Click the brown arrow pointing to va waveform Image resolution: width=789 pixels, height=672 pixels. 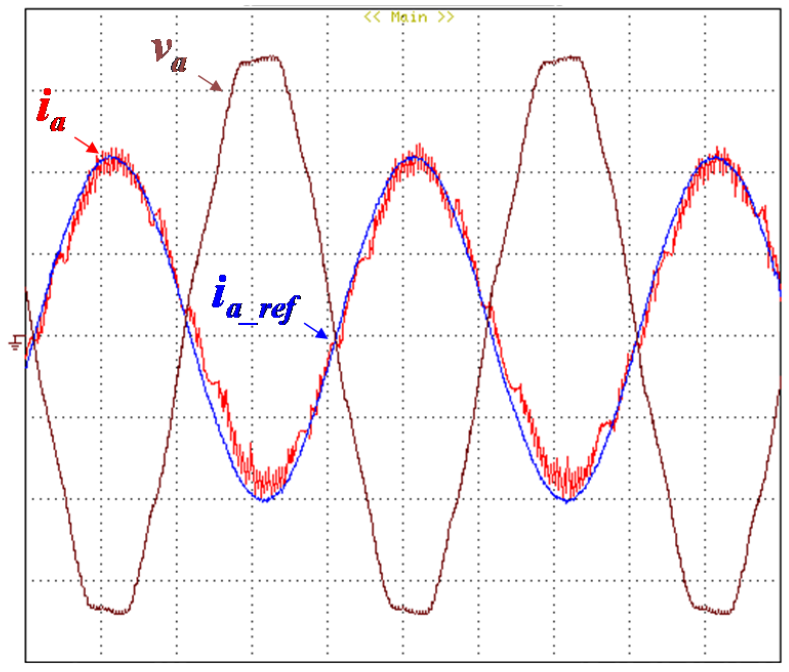pyautogui.click(x=210, y=83)
